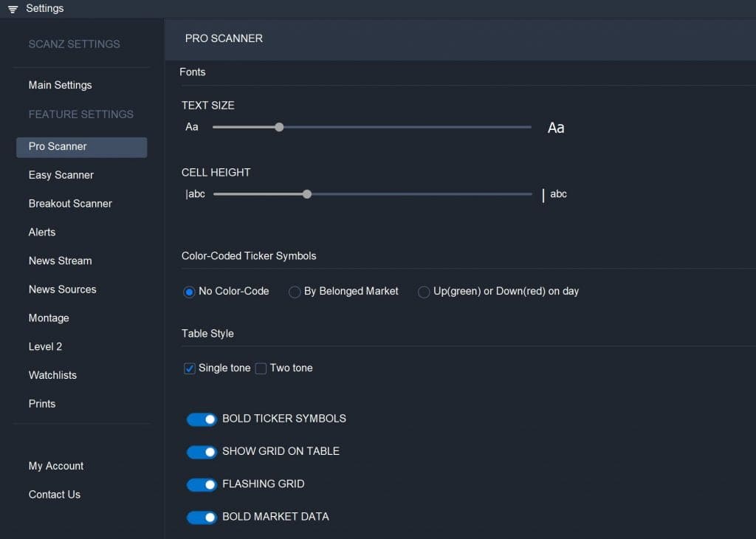The height and width of the screenshot is (539, 756).
Task: Select Up(green) or Down(red) on day
Action: coord(424,292)
